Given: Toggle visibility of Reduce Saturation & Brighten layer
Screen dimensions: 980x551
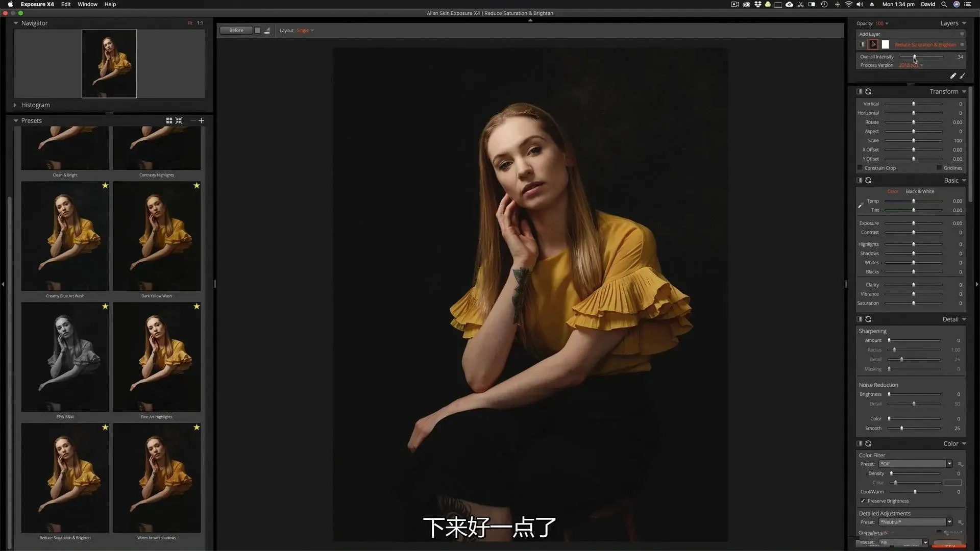Looking at the screenshot, I should coord(862,44).
